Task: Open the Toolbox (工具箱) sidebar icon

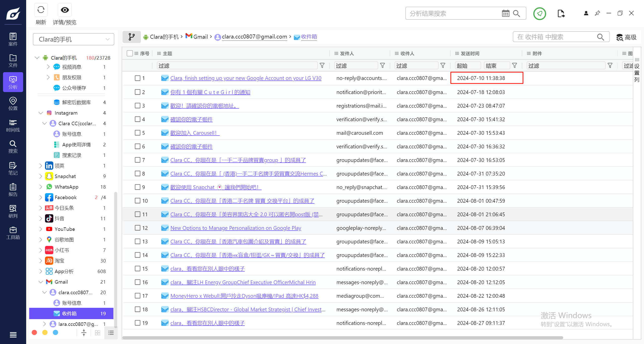Action: click(13, 233)
